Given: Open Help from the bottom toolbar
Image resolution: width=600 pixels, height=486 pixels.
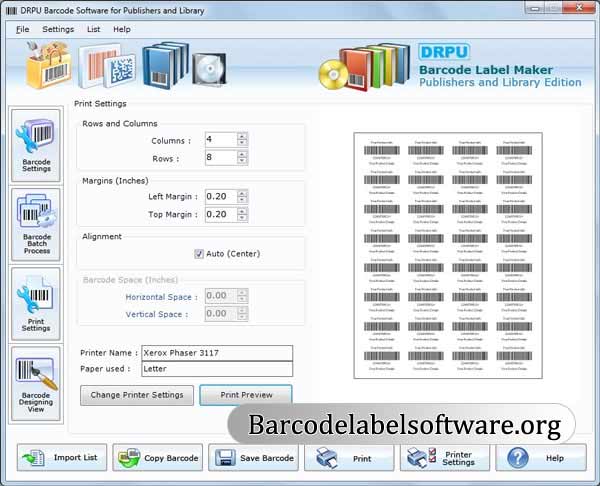Looking at the screenshot, I should click(541, 457).
